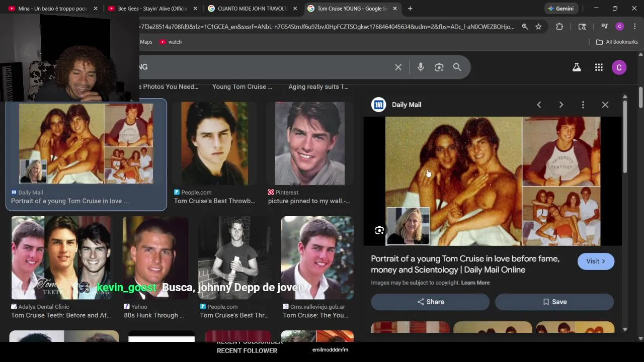The height and width of the screenshot is (362, 644).
Task: Close the image preview panel
Action: coord(605,105)
